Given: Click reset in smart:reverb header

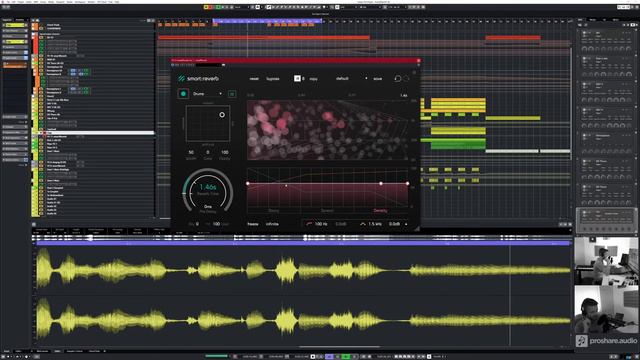Looking at the screenshot, I should tap(254, 78).
